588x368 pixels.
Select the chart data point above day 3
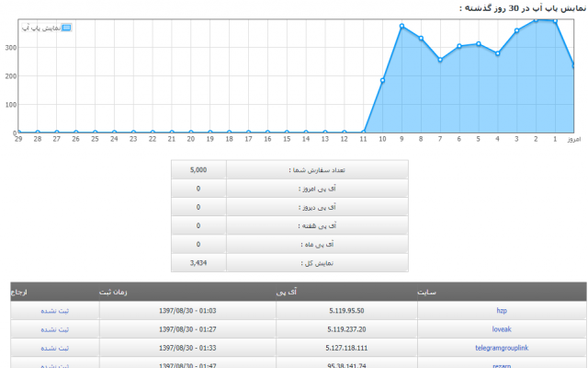pyautogui.click(x=516, y=30)
